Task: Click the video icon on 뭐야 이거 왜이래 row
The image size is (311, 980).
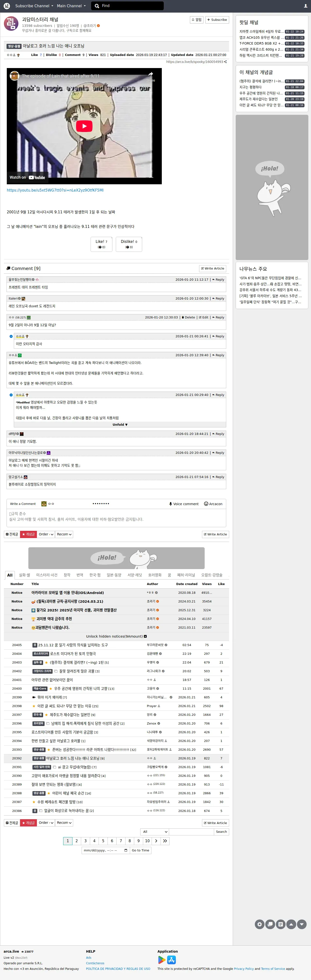Action: click(33, 697)
